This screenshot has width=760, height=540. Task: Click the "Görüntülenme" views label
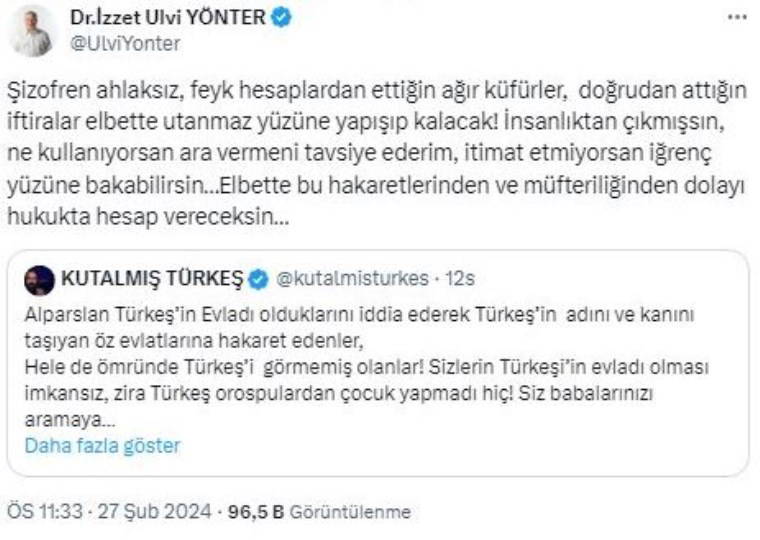pos(350,512)
